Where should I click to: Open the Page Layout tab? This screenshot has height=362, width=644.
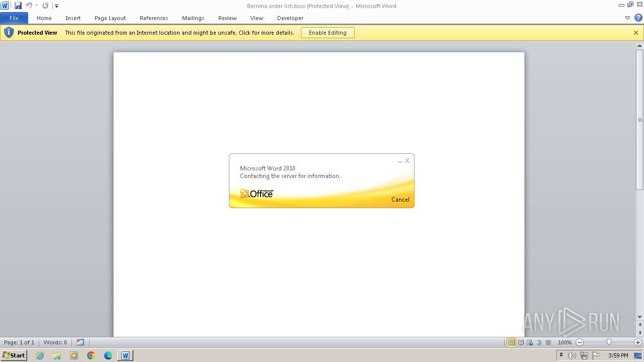[110, 18]
